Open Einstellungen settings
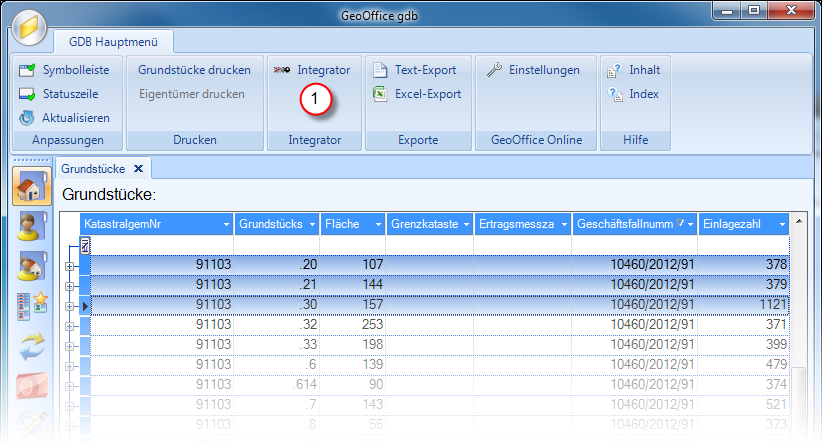Screen dimensions: 822x445 point(544,70)
